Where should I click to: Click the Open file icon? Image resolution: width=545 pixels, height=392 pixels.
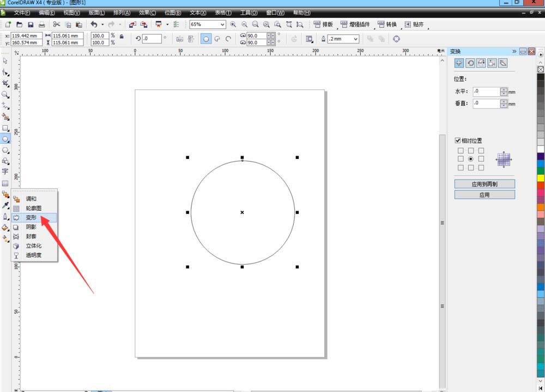20,24
